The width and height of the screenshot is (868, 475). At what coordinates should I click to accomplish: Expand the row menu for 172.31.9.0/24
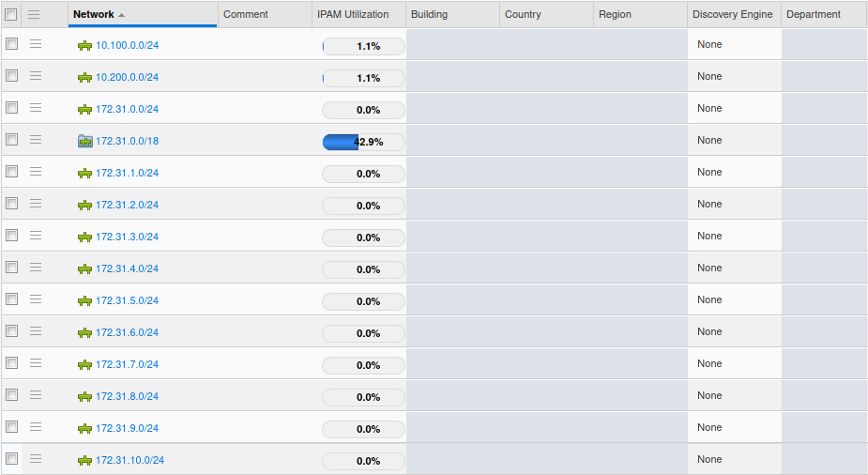tap(36, 427)
